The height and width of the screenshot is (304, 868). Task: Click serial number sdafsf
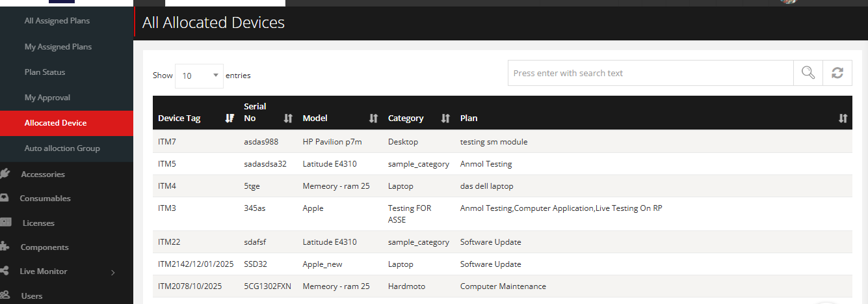coord(255,242)
